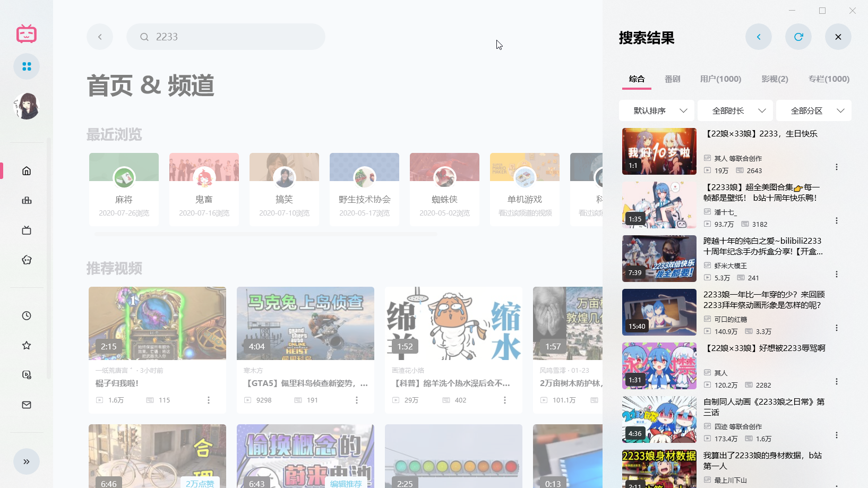Click the magnifier icon in search box
868x488 pixels.
point(144,37)
